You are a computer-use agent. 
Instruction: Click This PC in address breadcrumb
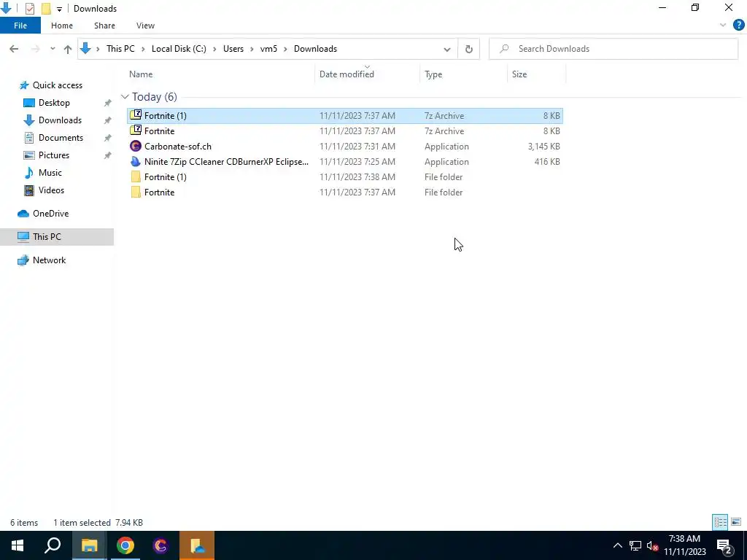[x=120, y=49]
